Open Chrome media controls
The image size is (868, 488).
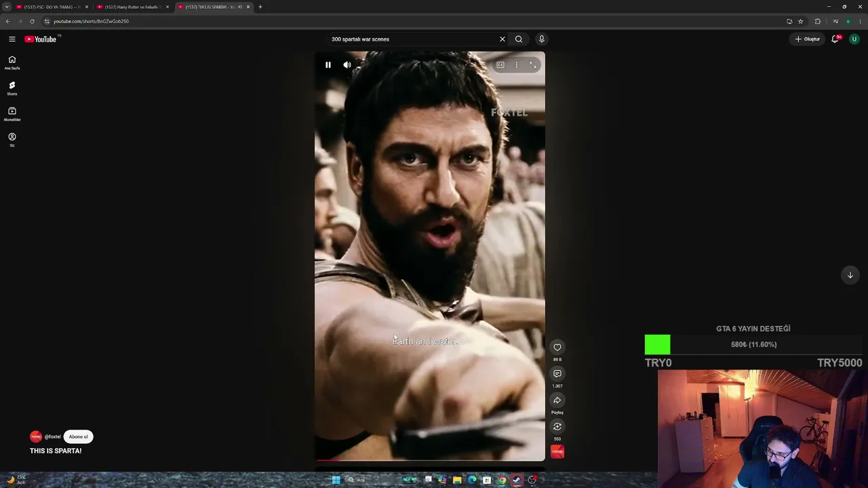click(x=835, y=21)
